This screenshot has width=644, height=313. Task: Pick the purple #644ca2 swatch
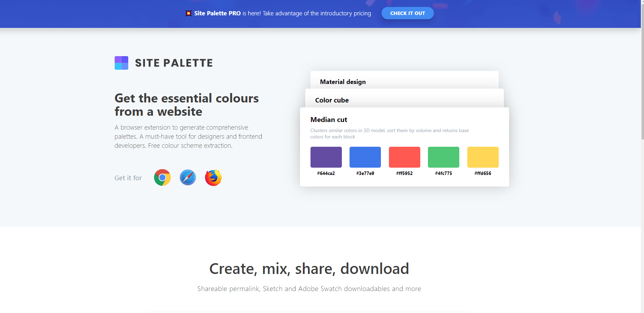pos(326,157)
